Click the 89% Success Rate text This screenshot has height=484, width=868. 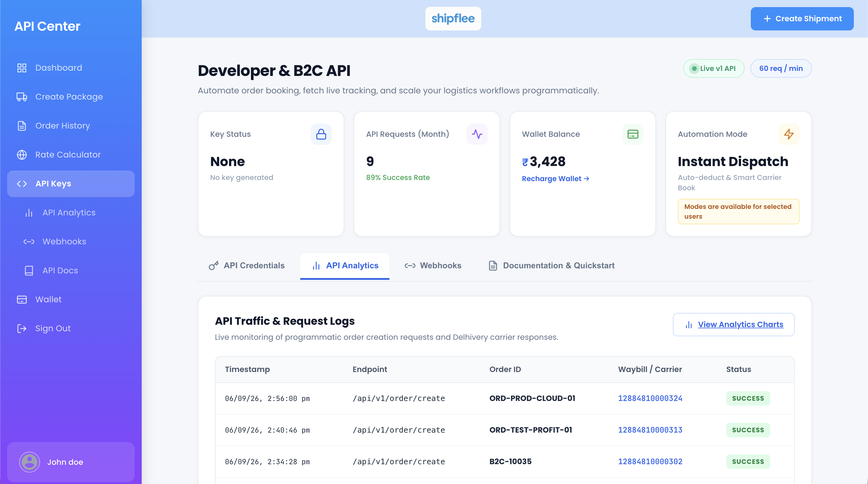[x=398, y=178]
